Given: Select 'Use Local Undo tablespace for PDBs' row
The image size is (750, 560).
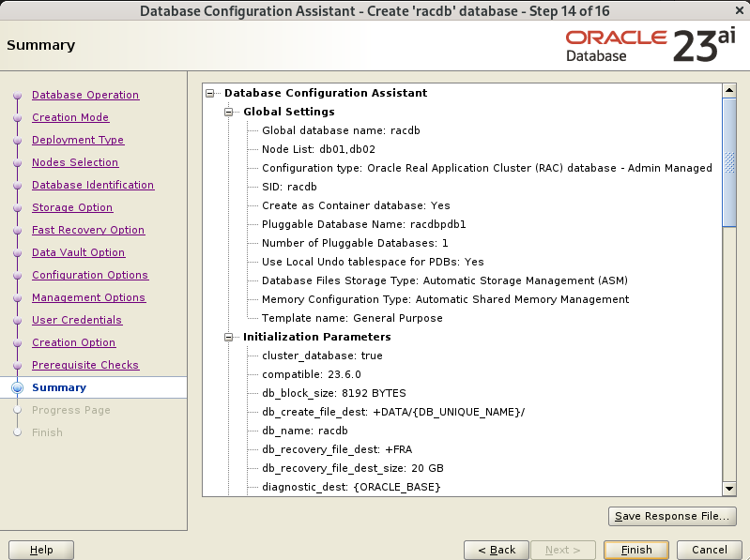Looking at the screenshot, I should 373,262.
